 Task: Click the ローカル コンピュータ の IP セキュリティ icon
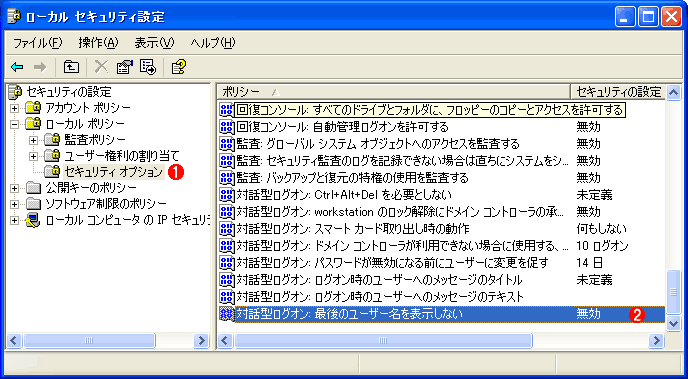point(33,220)
